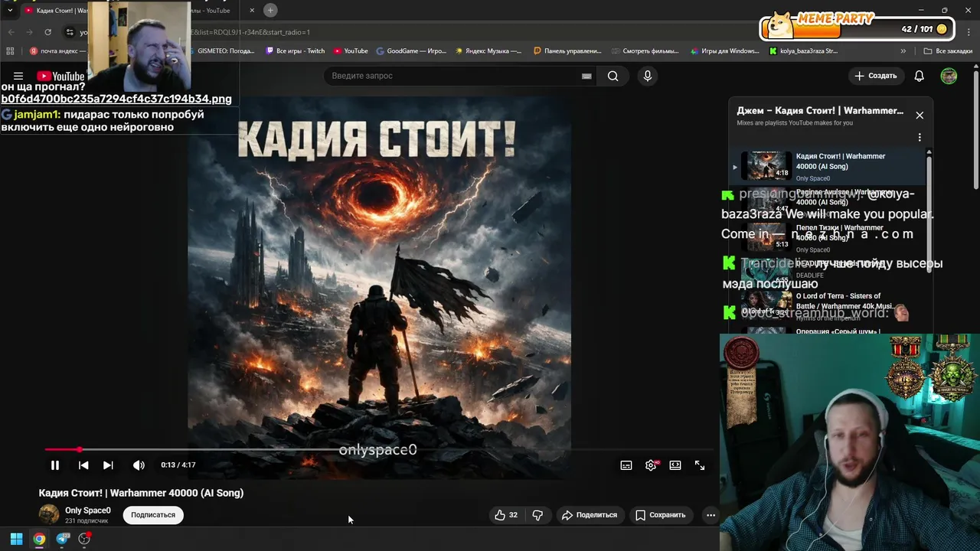This screenshot has height=551, width=980.
Task: Skip to previous video
Action: coord(83,465)
